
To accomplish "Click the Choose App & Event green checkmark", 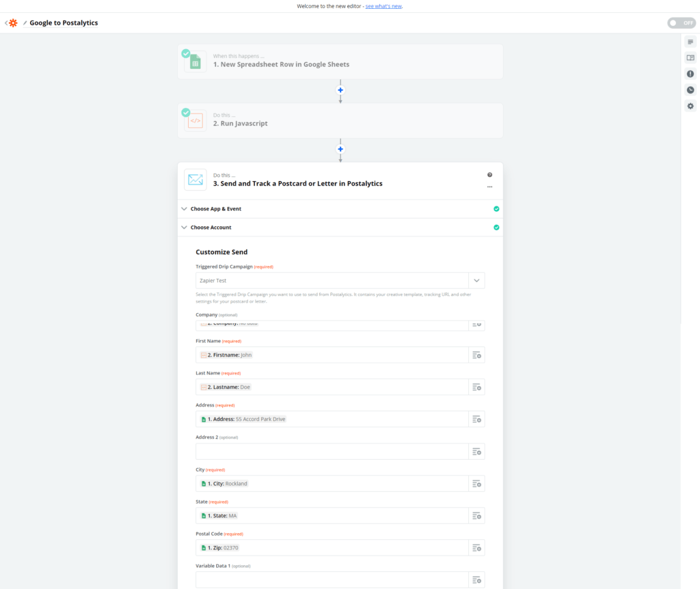I will pos(496,209).
